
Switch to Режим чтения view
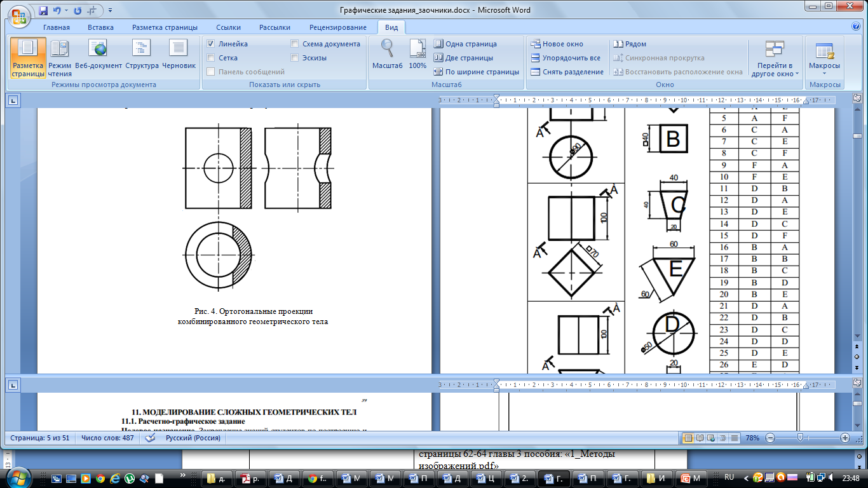(60, 58)
